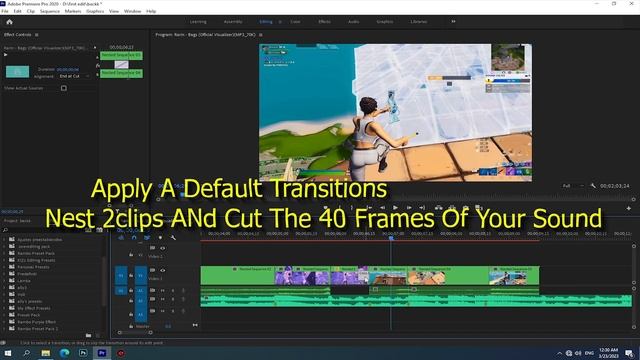640x360 pixels.
Task: Open the Markers menu
Action: pyautogui.click(x=73, y=11)
